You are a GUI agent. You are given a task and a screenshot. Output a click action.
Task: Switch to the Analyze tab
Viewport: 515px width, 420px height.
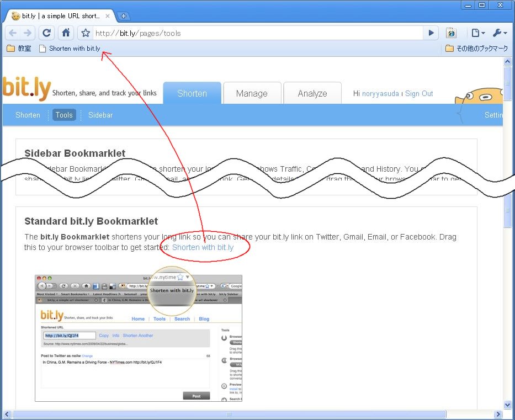coord(312,93)
